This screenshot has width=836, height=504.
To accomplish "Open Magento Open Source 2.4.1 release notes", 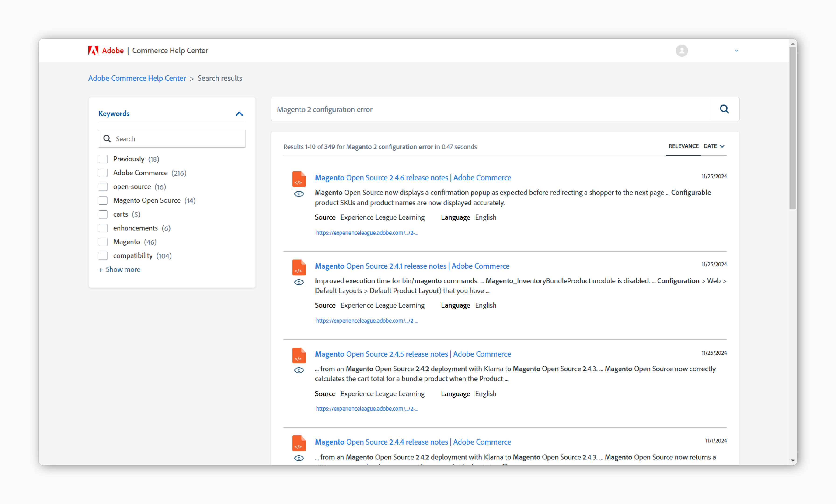I will coord(412,266).
